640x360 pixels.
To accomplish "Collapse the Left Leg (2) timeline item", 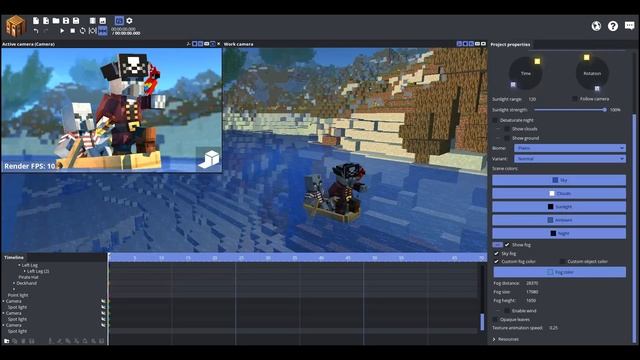I will [x=24, y=271].
